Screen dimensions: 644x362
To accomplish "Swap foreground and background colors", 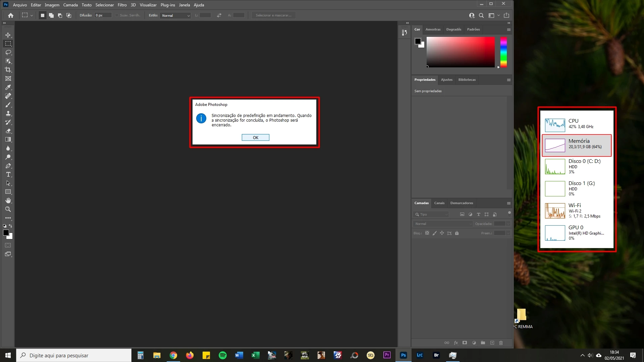I will pos(10,226).
